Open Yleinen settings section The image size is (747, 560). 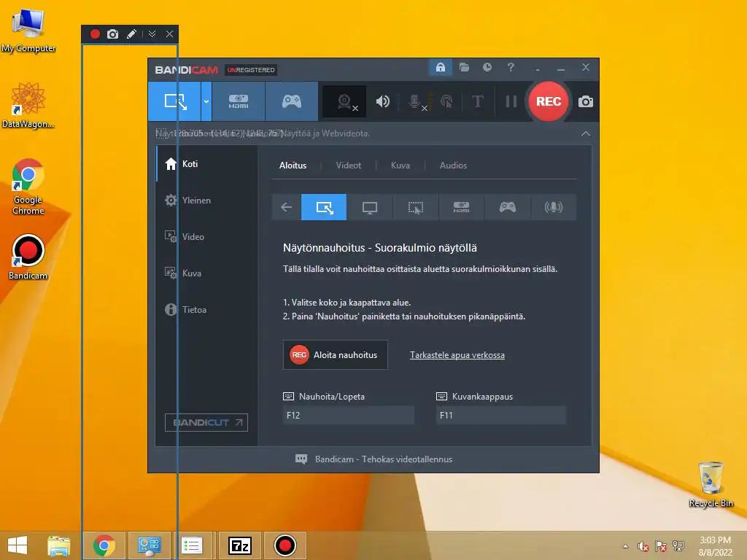point(207,201)
